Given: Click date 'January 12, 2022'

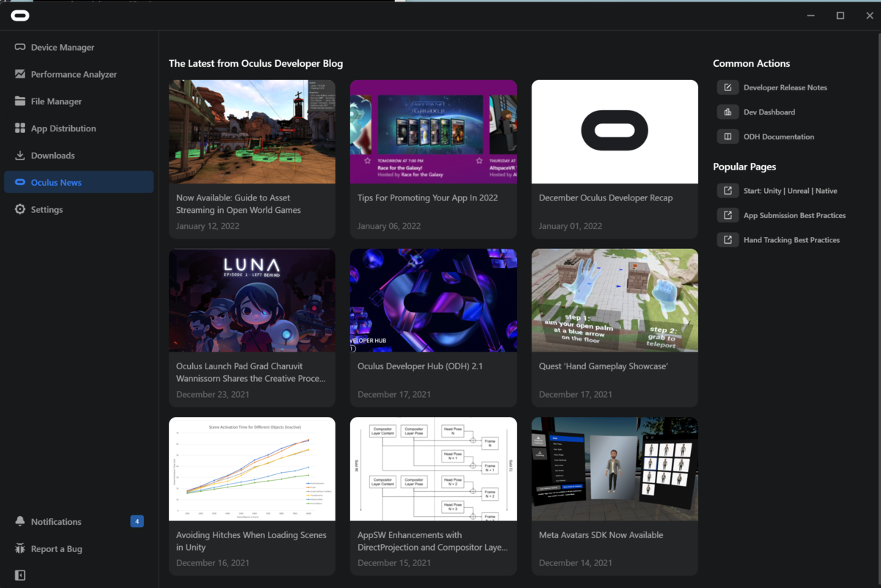Looking at the screenshot, I should click(208, 226).
